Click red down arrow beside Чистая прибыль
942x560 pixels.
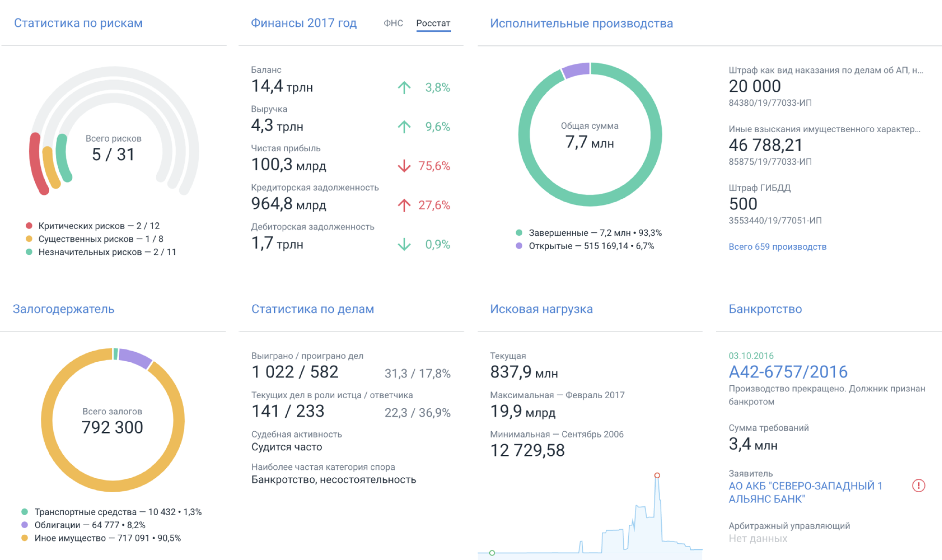[x=404, y=166]
